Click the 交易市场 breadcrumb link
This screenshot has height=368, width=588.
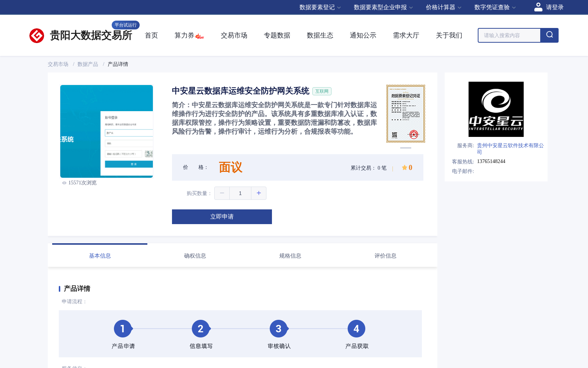pyautogui.click(x=58, y=64)
